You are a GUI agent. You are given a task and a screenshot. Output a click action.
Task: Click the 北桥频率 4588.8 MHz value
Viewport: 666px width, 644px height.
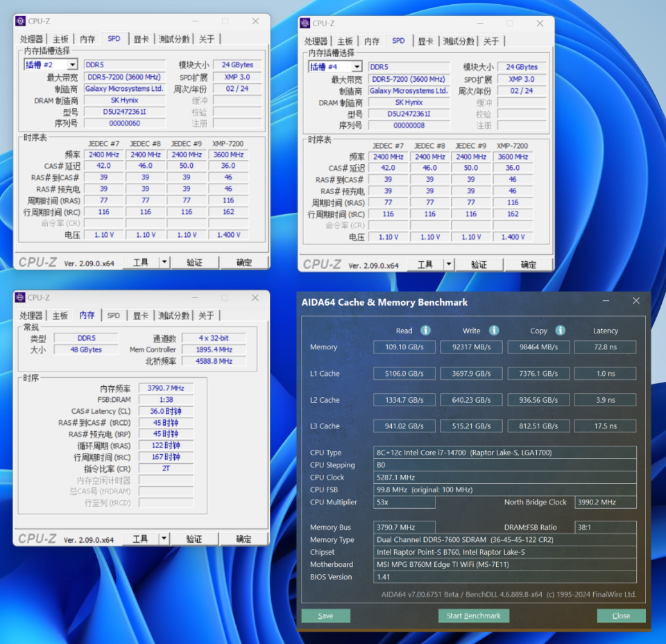[x=214, y=361]
